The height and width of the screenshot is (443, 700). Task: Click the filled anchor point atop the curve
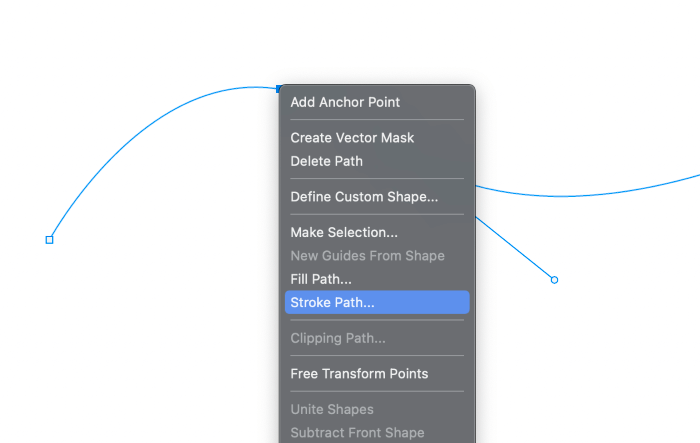point(280,89)
